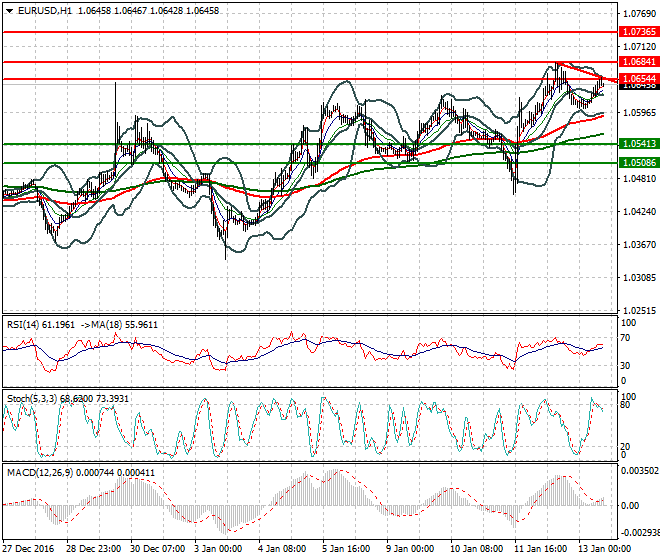Click the 13 Jan 00:00 time axis label
The image size is (660, 560).
605,549
